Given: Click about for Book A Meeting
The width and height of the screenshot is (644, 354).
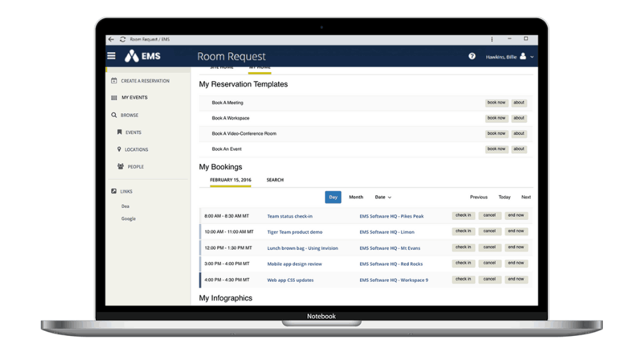Looking at the screenshot, I should (x=518, y=103).
